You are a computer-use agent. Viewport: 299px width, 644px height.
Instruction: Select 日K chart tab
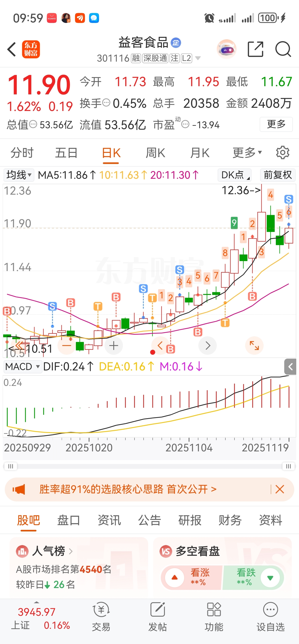(x=111, y=153)
